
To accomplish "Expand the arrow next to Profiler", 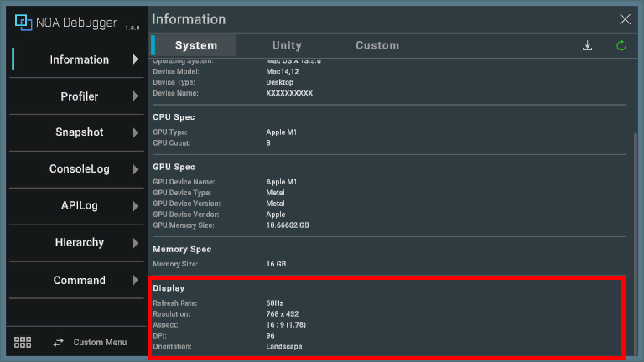I will (x=136, y=96).
